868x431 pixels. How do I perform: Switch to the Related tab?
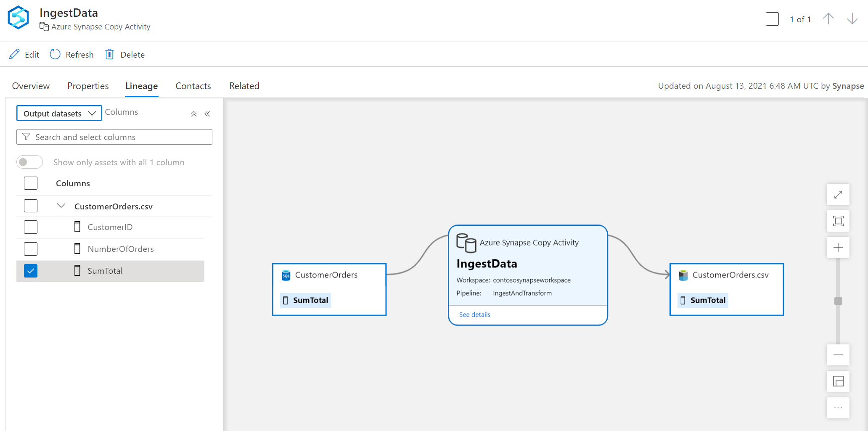tap(244, 86)
